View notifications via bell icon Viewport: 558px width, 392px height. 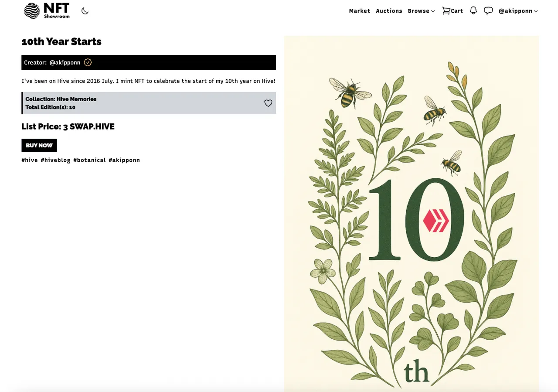[473, 10]
